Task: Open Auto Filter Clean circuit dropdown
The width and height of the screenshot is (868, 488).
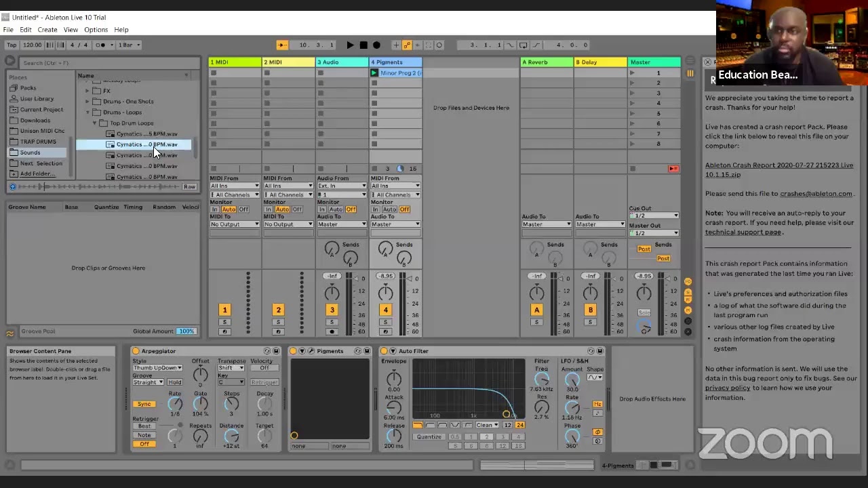Action: pyautogui.click(x=487, y=425)
